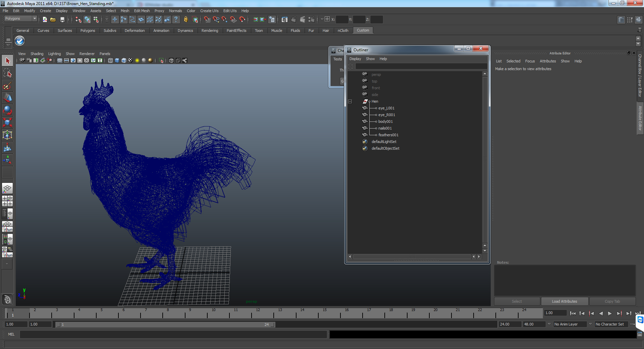This screenshot has width=644, height=349.
Task: Click the Select button in Attribute Editor
Action: point(517,301)
